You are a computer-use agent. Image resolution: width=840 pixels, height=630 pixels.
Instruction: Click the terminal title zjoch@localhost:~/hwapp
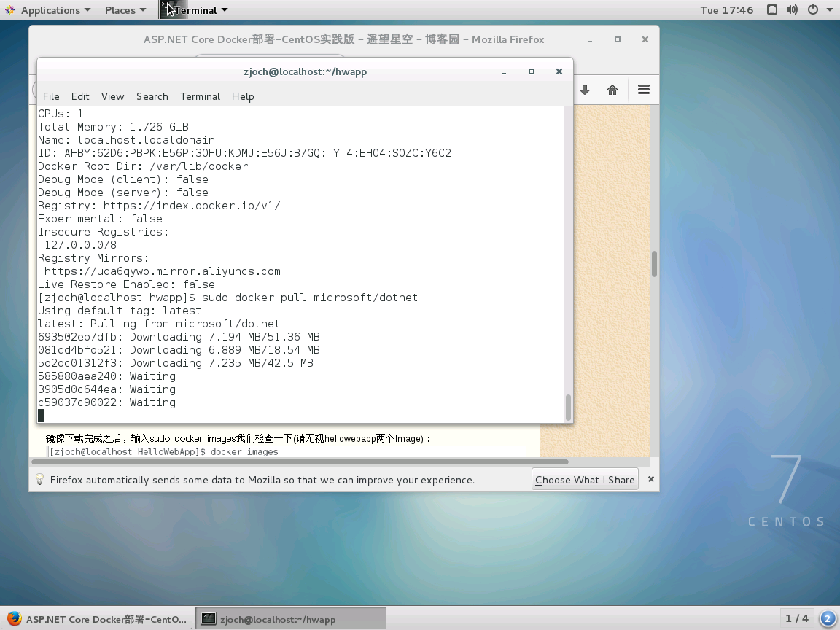point(305,71)
